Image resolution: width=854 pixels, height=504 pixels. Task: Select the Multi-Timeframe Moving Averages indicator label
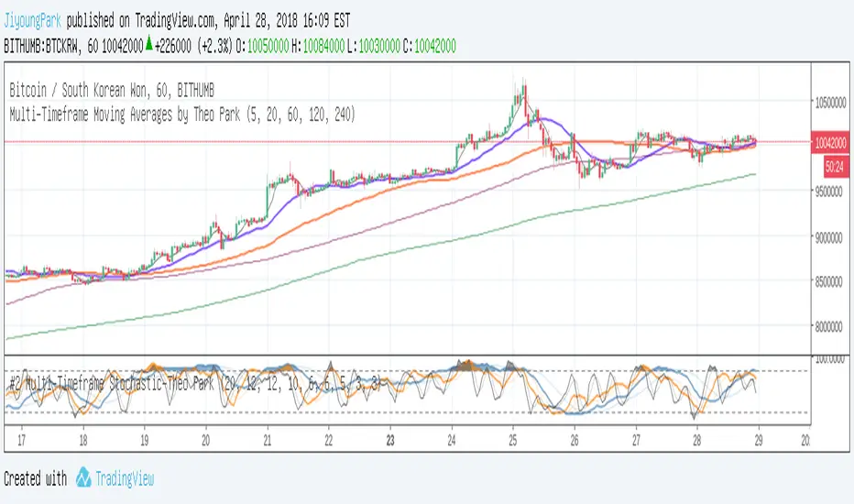(182, 115)
